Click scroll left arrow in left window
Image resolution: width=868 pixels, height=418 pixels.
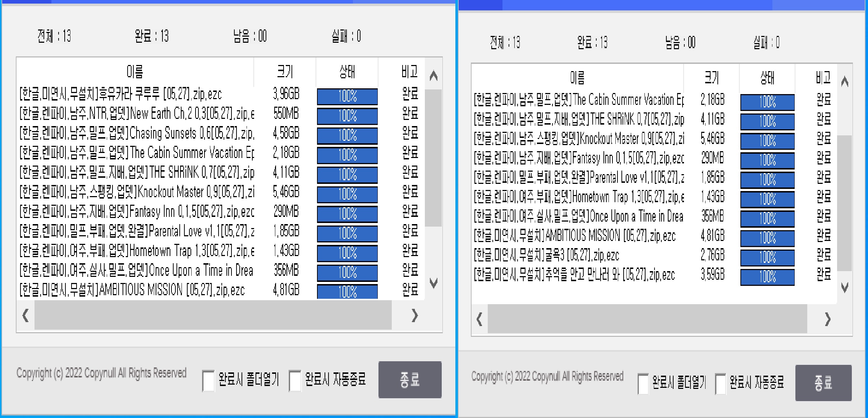click(x=25, y=316)
